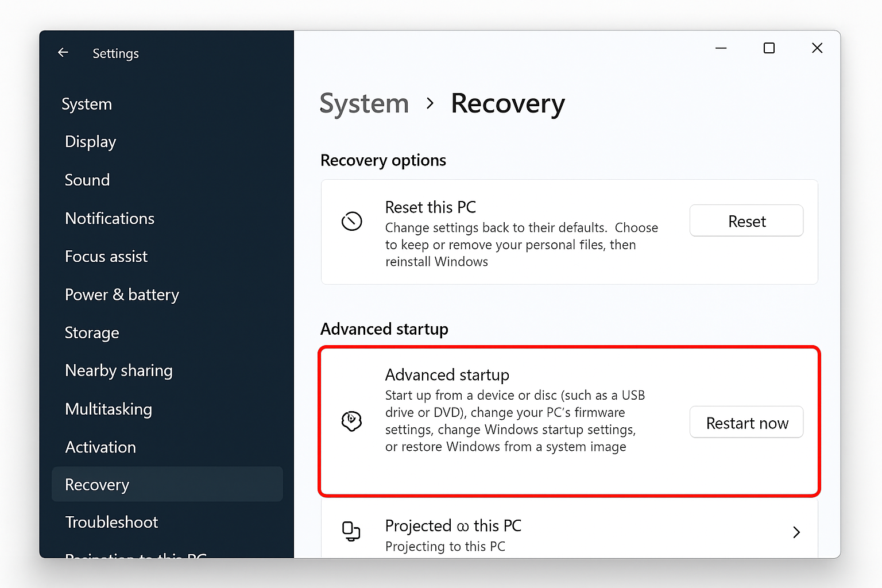
Task: Open Projected to this PC row
Action: 570,529
